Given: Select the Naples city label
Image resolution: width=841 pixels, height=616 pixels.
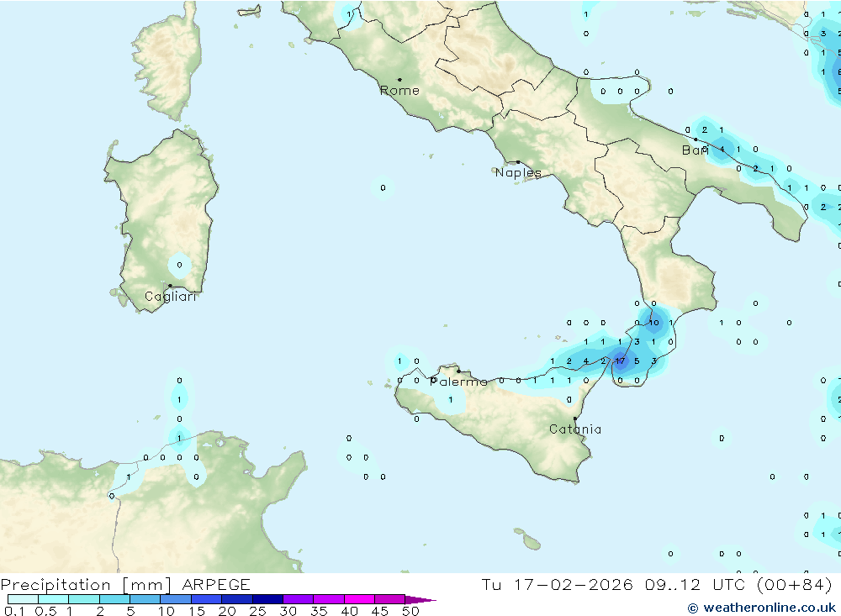Looking at the screenshot, I should [518, 173].
